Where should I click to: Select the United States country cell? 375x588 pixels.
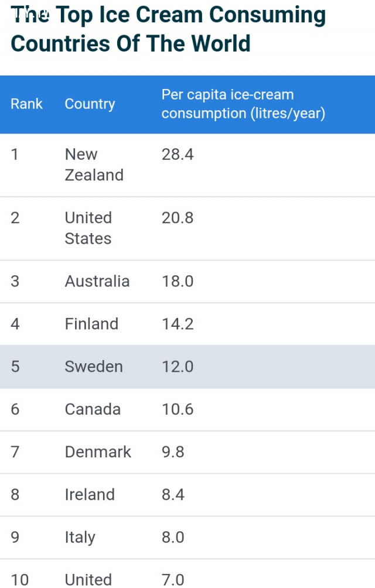[x=88, y=228]
